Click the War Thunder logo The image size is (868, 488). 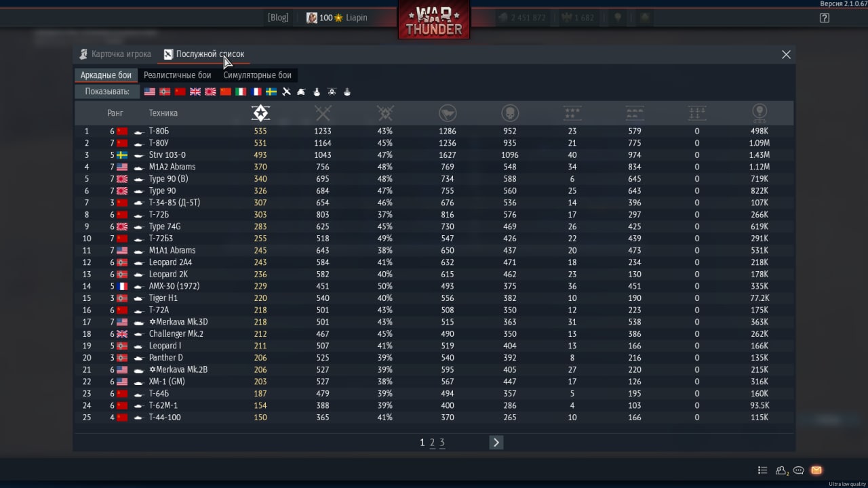[x=434, y=19]
